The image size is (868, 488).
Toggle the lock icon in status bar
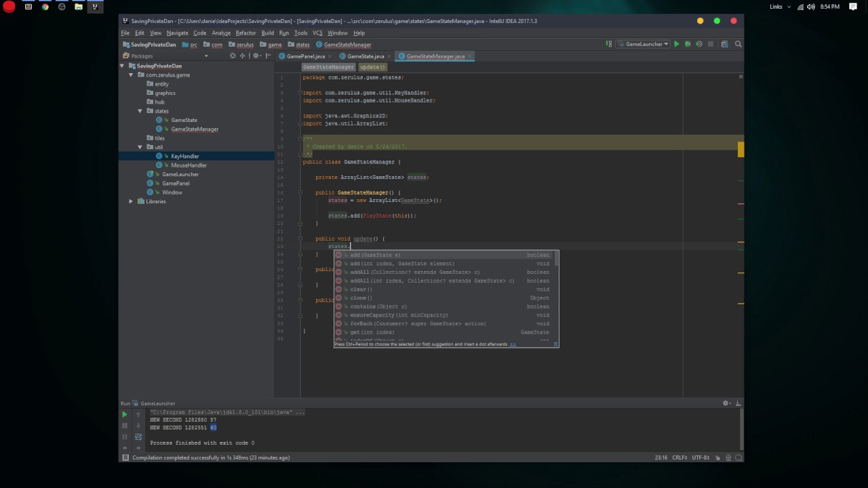[719, 457]
